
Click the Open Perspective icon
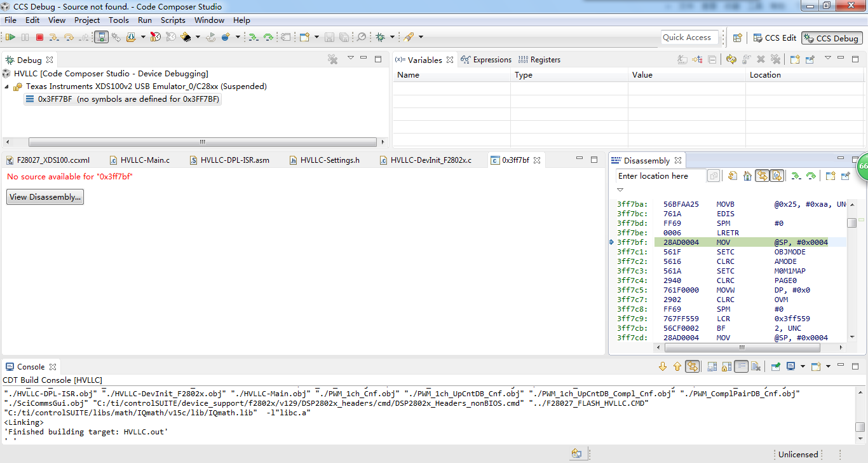click(x=738, y=38)
